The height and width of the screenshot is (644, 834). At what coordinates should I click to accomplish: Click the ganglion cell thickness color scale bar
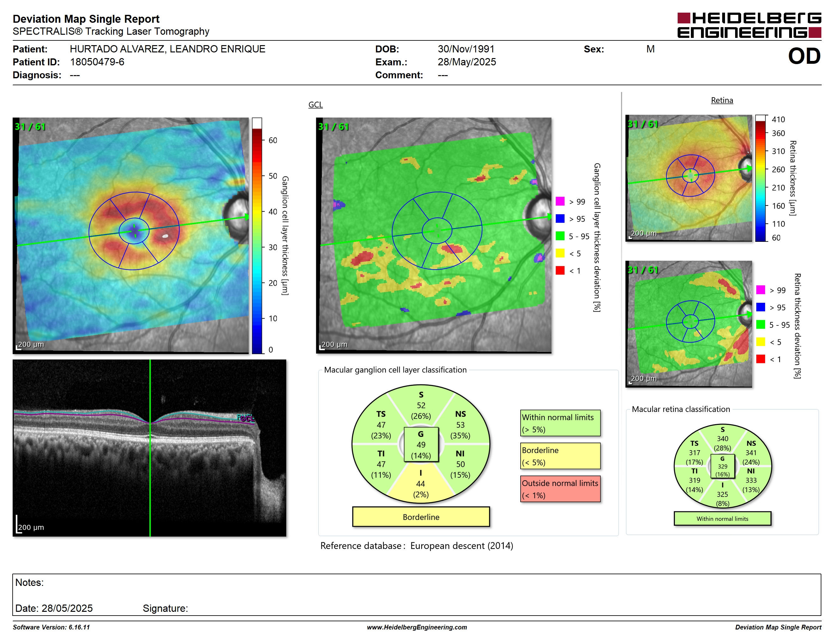257,236
